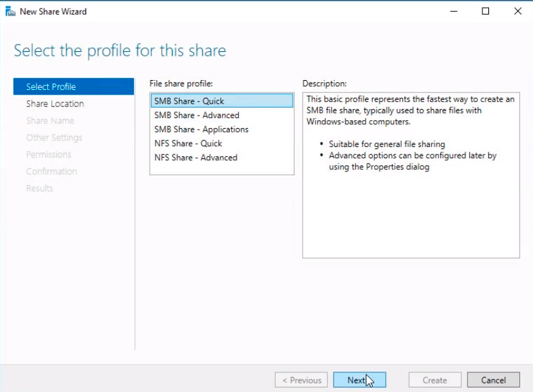Viewport: 533px width, 392px height.
Task: Maximize the New Share Wizard window
Action: click(486, 11)
